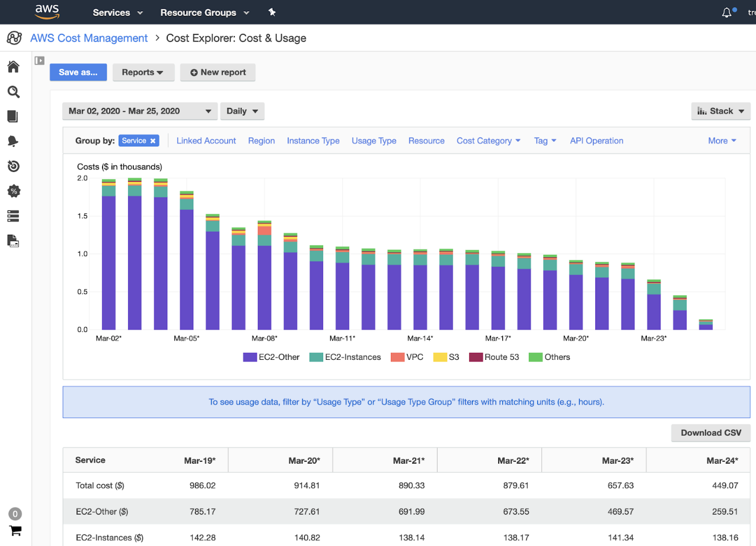The height and width of the screenshot is (546, 756).
Task: Create a New report
Action: pos(218,72)
